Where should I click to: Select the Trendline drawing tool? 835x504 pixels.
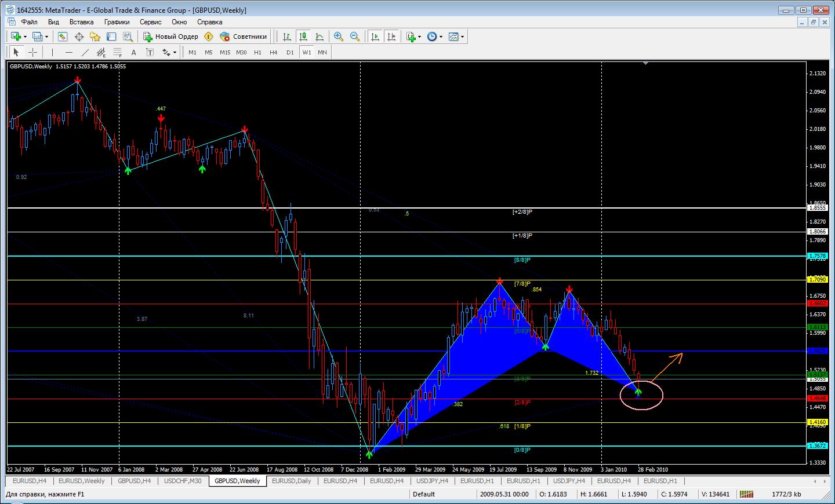[85, 52]
